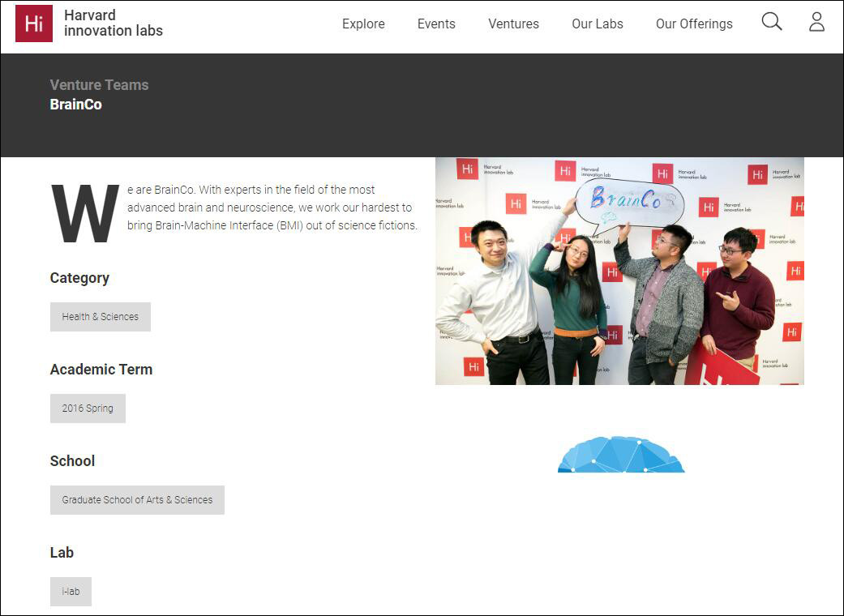
Task: Open the user account icon
Action: [x=816, y=22]
